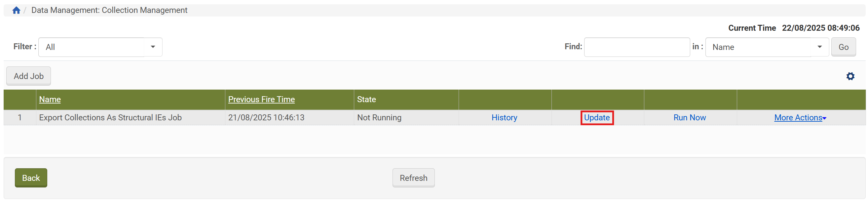868x201 pixels.
Task: Select the Export Collections job row name
Action: tap(110, 118)
